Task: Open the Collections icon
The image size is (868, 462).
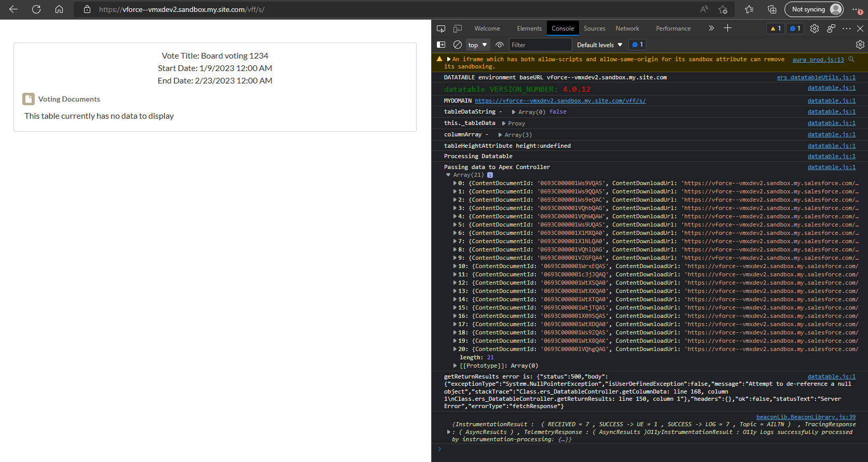Action: [772, 9]
